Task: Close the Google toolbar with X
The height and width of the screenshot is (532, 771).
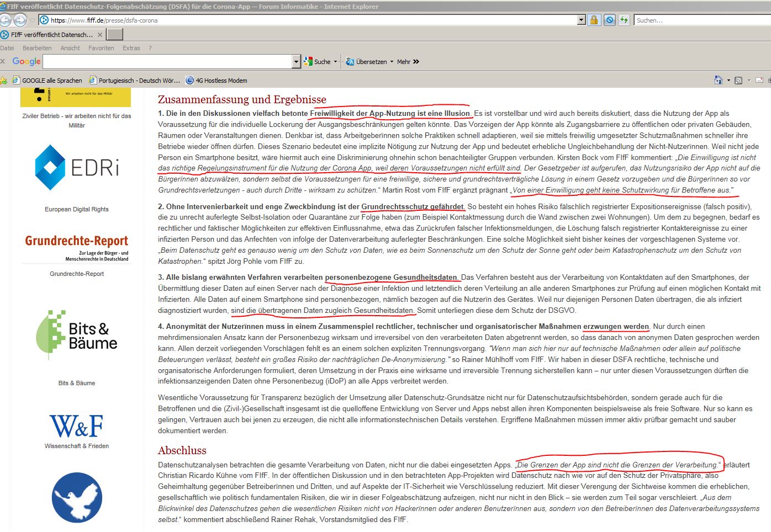Action: point(3,61)
